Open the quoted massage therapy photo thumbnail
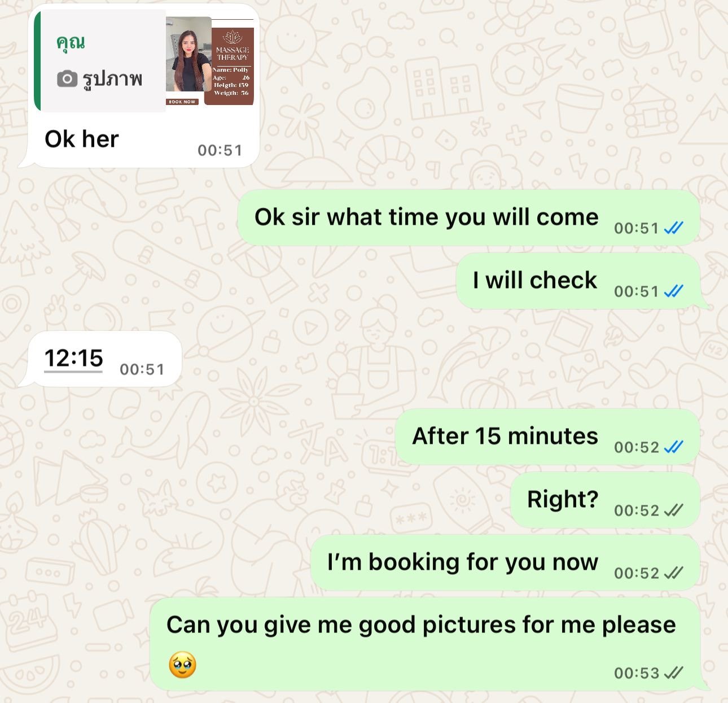Screen dimensions: 728x703 click(210, 61)
